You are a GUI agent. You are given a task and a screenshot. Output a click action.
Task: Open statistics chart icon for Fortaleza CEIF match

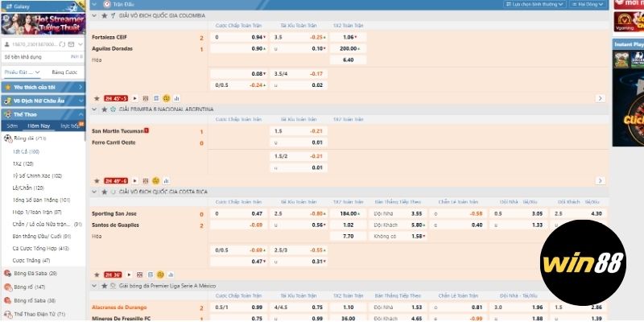pyautogui.click(x=177, y=98)
